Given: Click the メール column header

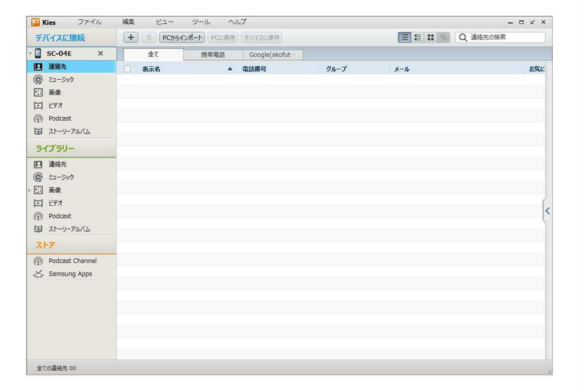Looking at the screenshot, I should tap(402, 69).
